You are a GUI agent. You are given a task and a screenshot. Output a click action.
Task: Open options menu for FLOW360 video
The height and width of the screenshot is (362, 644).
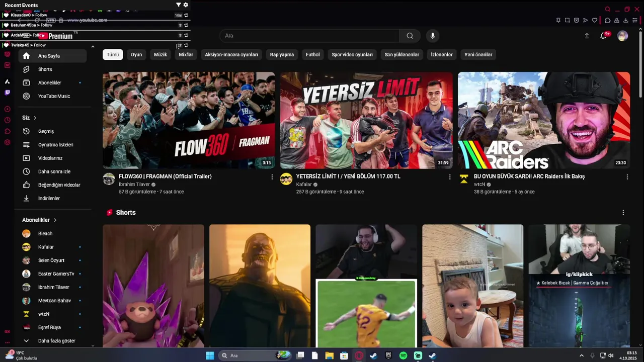(x=272, y=177)
